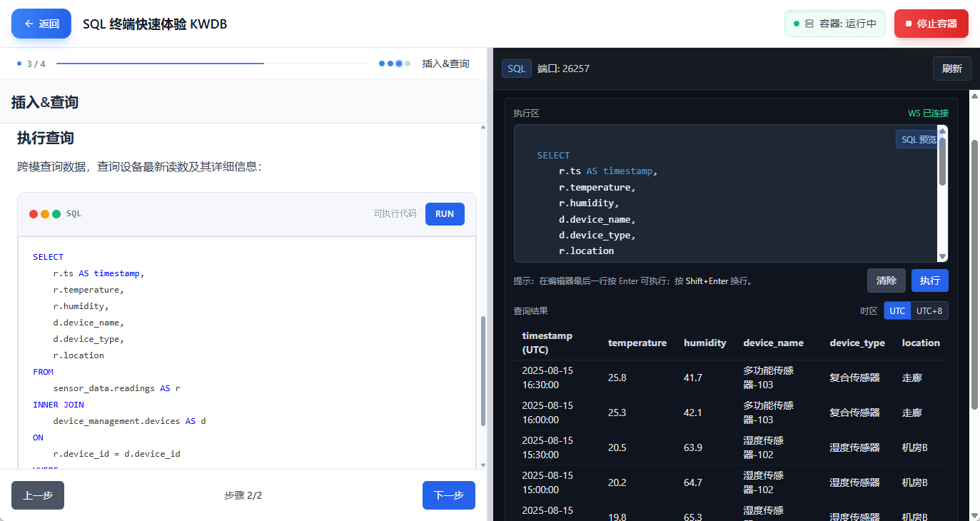The width and height of the screenshot is (980, 521).
Task: Click the 可执行代码 label
Action: click(x=395, y=213)
